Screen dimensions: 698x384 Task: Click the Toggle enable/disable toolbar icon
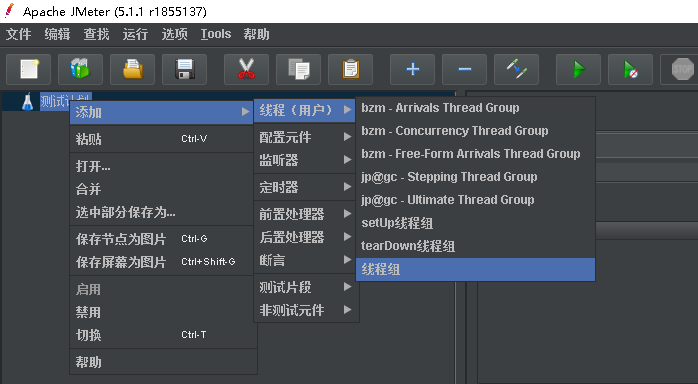(x=517, y=69)
